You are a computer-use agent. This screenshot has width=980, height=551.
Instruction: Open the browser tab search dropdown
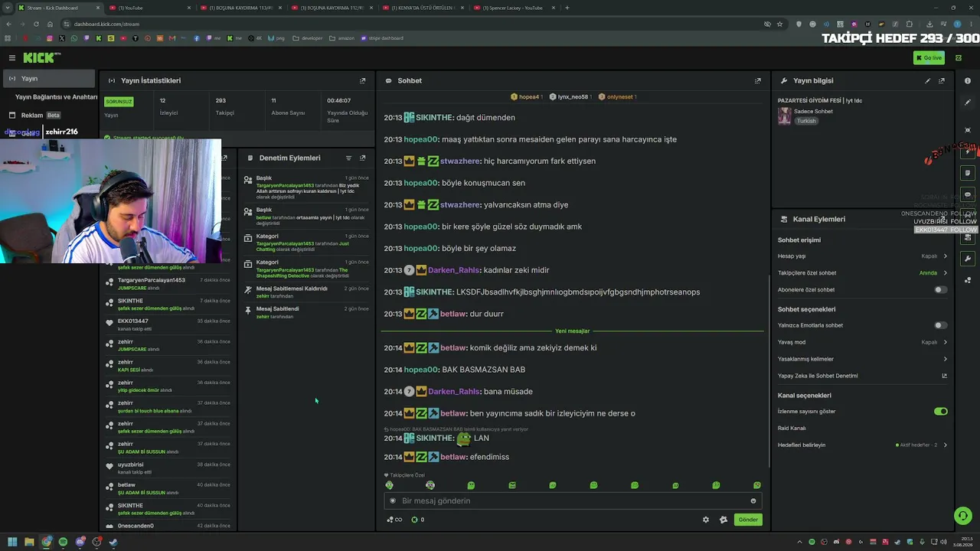click(8, 8)
